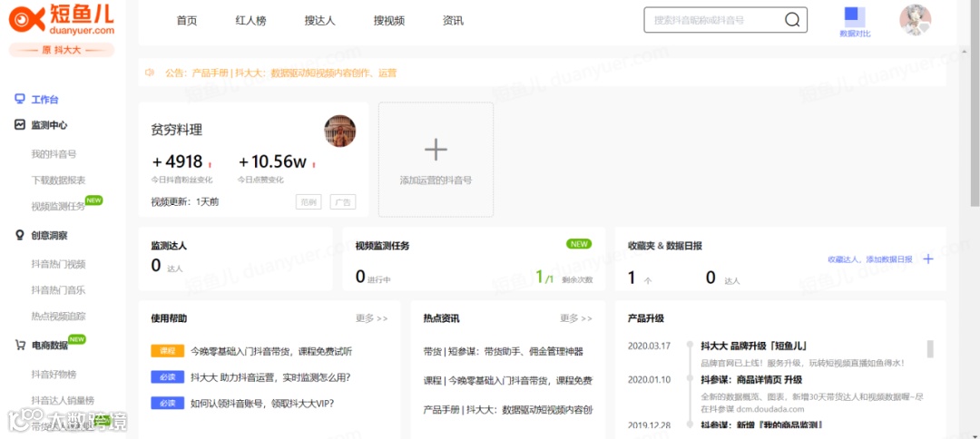Click the +4918 follower change value
Screen dimensions: 980x439
click(x=178, y=161)
